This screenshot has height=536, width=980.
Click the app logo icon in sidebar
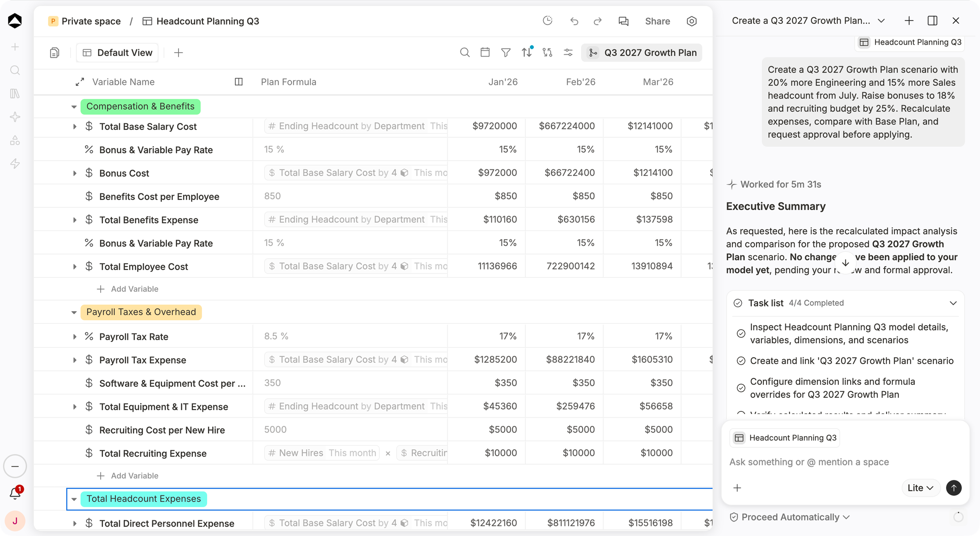[x=15, y=20]
